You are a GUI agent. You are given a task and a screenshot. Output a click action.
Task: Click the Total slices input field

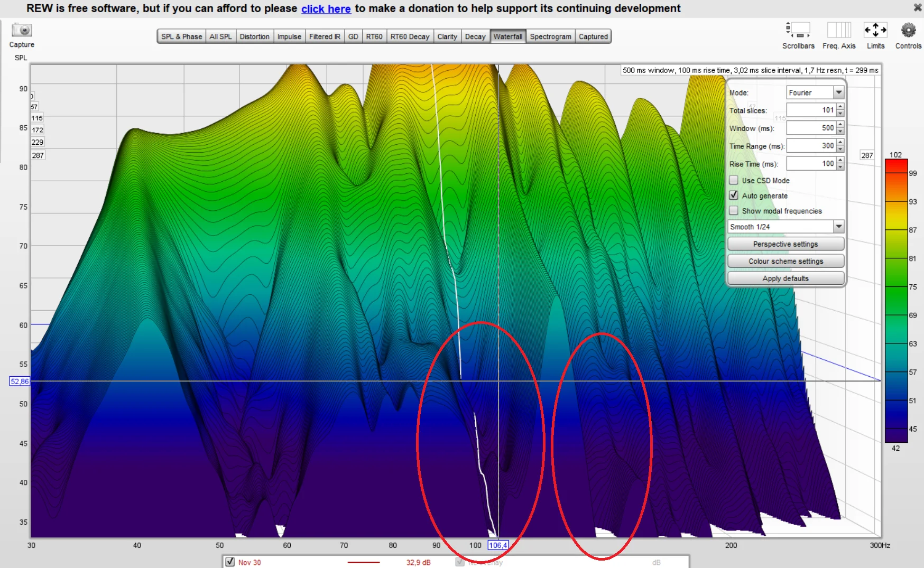(x=811, y=110)
